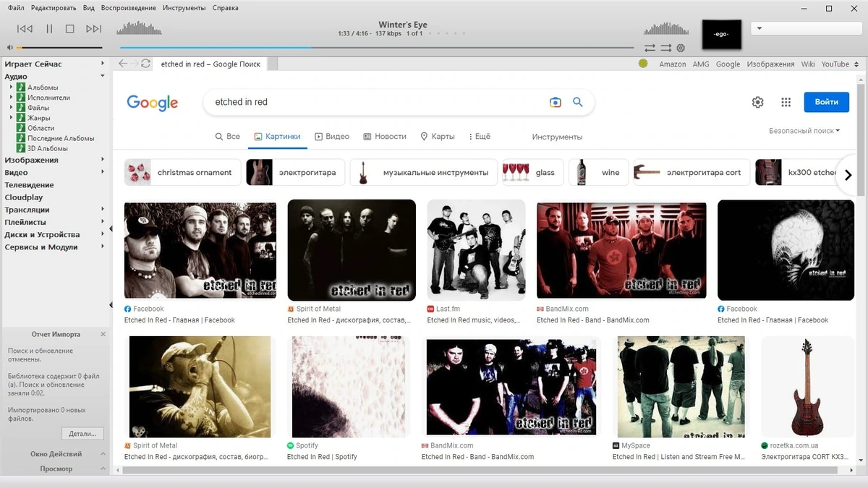Click the Войти sign-in button

[x=827, y=102]
